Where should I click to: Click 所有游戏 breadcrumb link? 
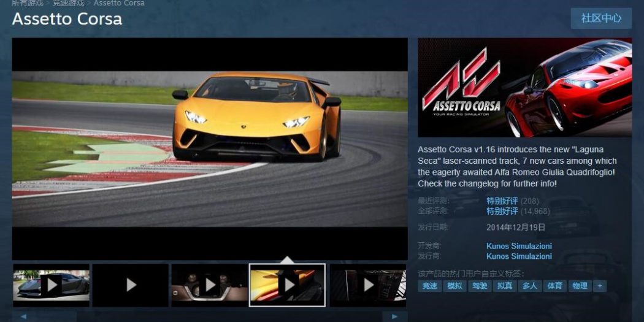point(28,3)
